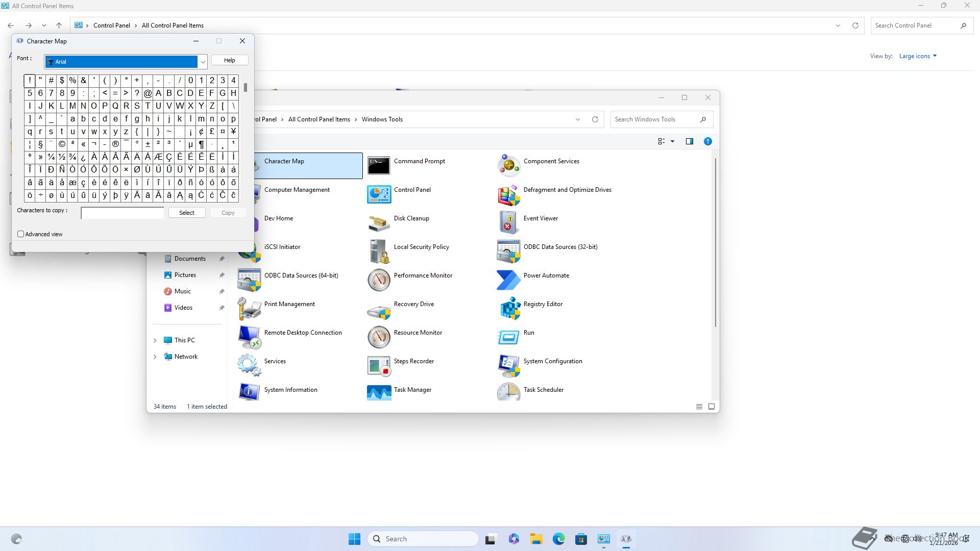Switch to large icons view in status bar

pos(711,407)
